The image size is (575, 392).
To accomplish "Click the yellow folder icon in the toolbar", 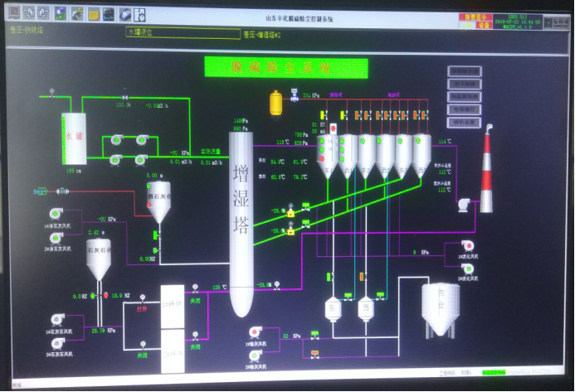I will pyautogui.click(x=95, y=14).
